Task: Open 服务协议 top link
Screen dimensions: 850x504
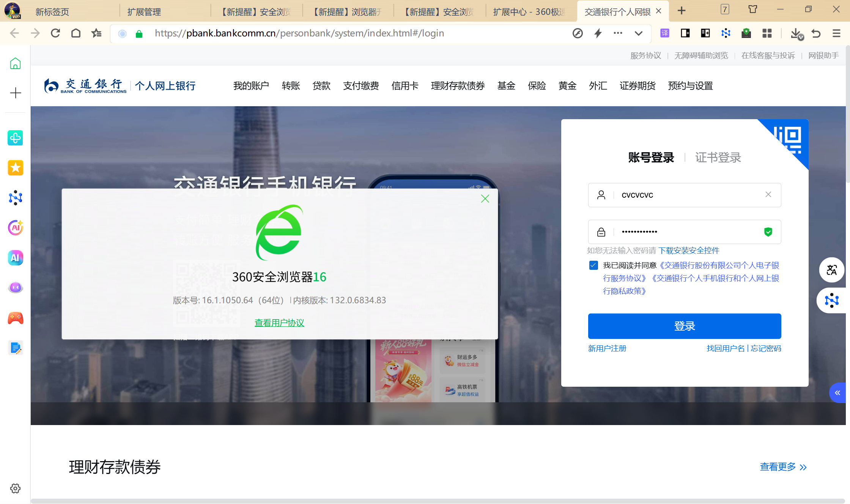Action: pyautogui.click(x=646, y=55)
